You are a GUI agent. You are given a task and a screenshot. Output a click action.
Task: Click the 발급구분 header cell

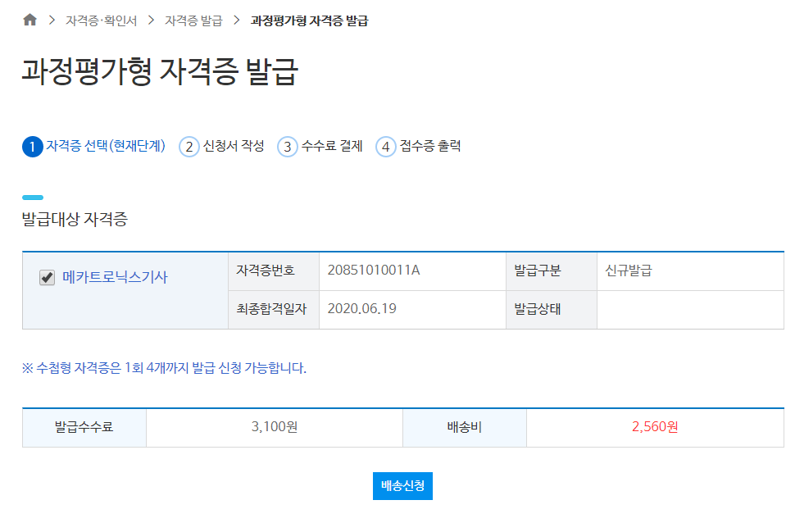click(x=552, y=271)
